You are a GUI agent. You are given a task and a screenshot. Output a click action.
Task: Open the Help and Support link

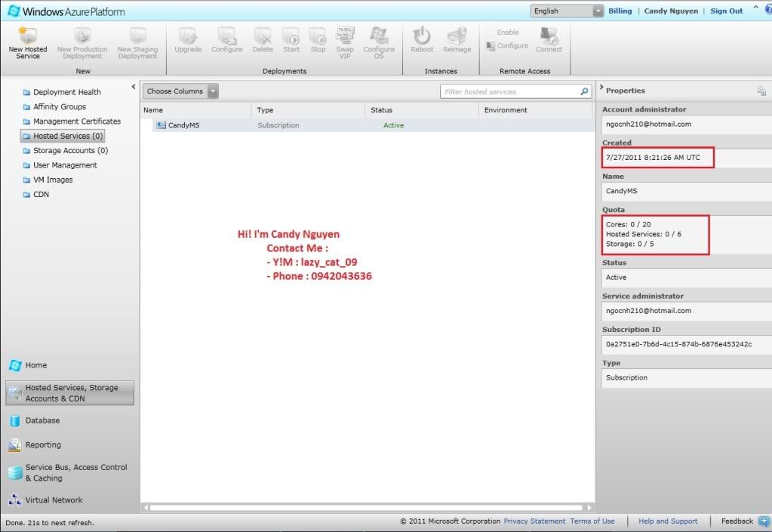[668, 521]
